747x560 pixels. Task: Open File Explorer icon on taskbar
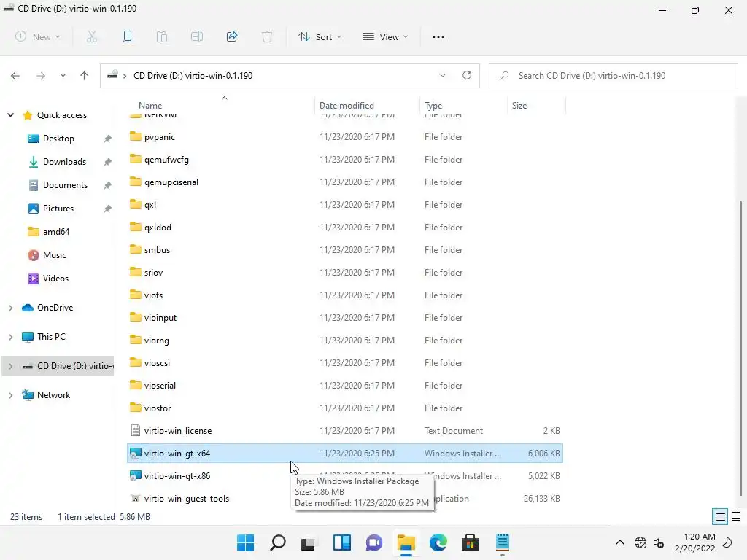pos(406,542)
